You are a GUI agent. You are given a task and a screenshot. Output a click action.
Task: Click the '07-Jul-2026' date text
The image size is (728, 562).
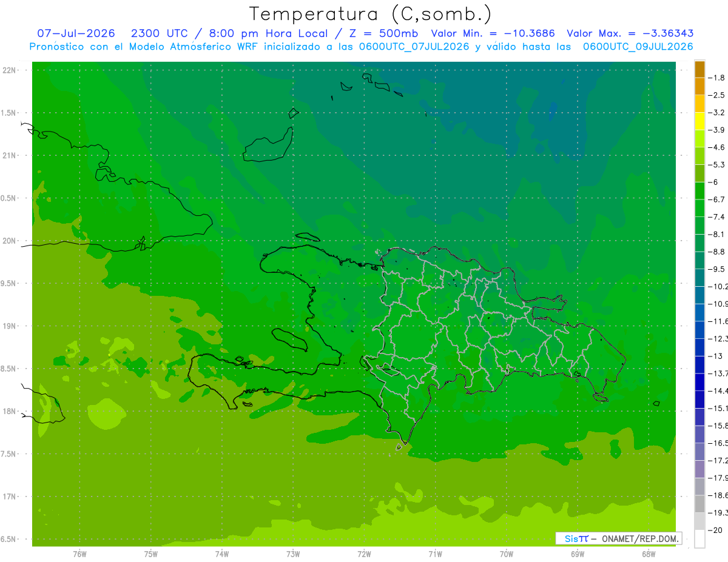tap(76, 33)
